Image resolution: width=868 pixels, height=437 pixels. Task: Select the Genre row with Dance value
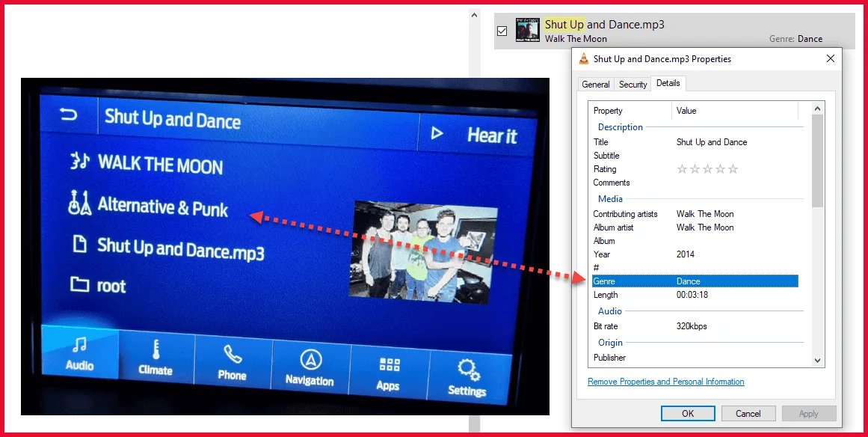695,281
